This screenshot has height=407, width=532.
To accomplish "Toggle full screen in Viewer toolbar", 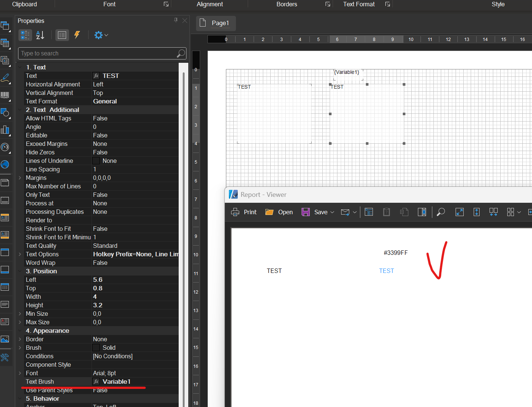I will coord(460,212).
